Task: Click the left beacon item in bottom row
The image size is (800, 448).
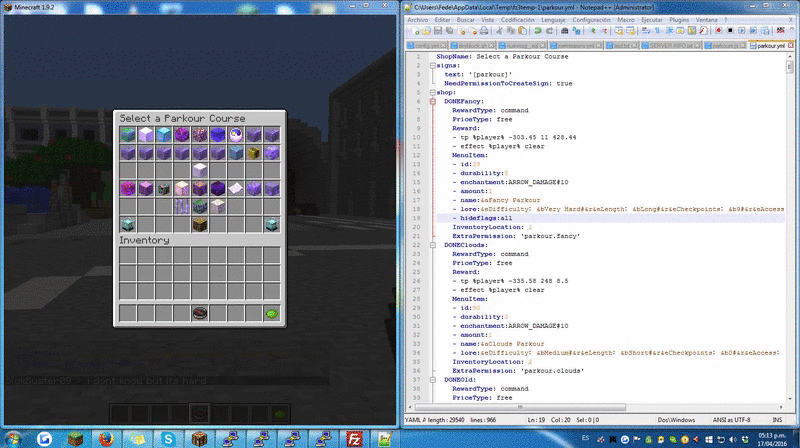Action: [128, 225]
